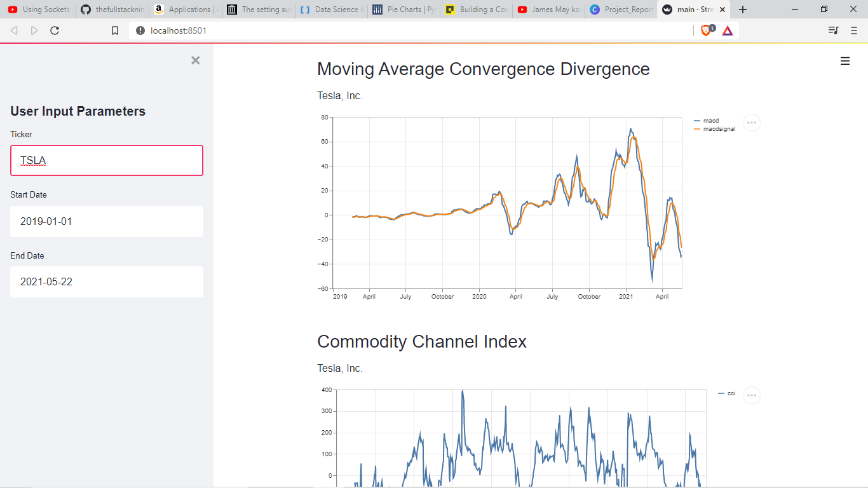
Task: Close the sidebar with the X icon
Action: point(196,60)
